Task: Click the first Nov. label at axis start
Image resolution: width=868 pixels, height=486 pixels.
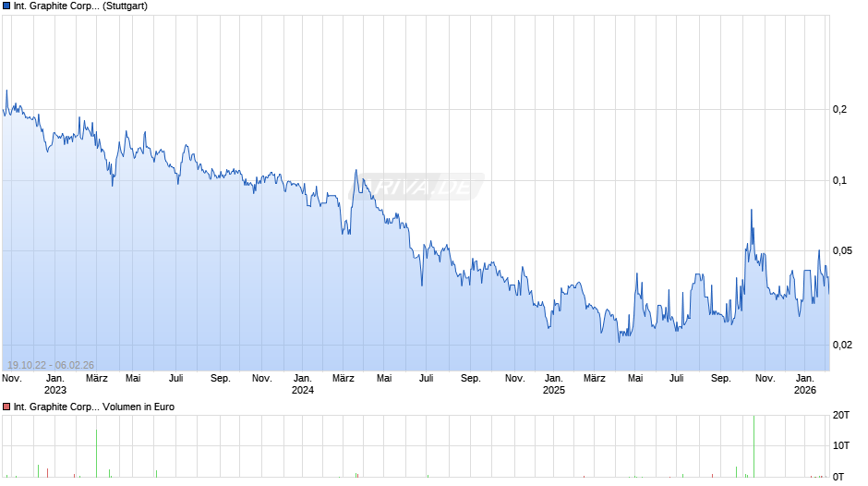Action: [12, 379]
